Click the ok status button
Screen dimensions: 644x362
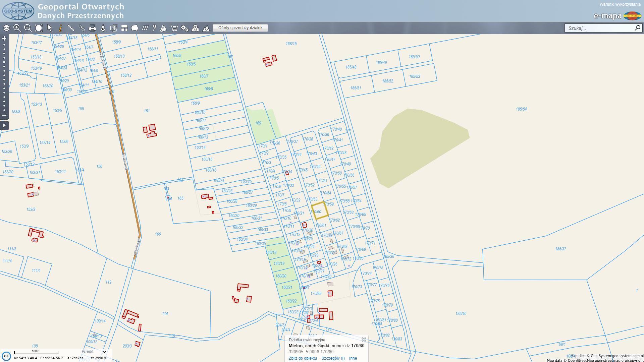(x=6, y=356)
